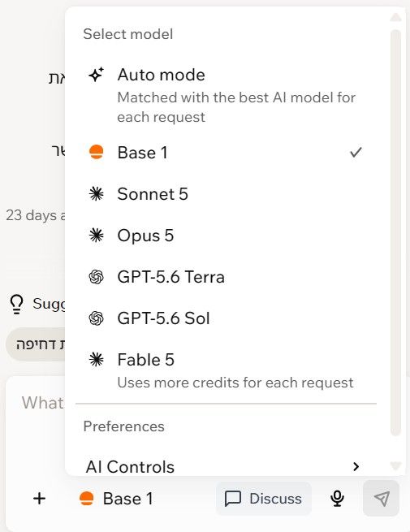This screenshot has height=532, width=410.
Task: Click the GPT-5.6 Terra logo icon
Action: tap(97, 277)
